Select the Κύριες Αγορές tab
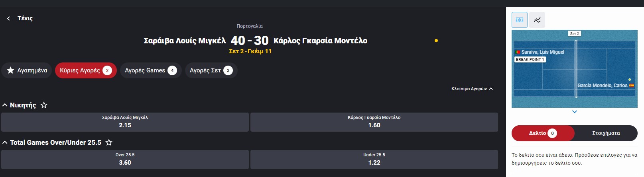 [x=86, y=70]
